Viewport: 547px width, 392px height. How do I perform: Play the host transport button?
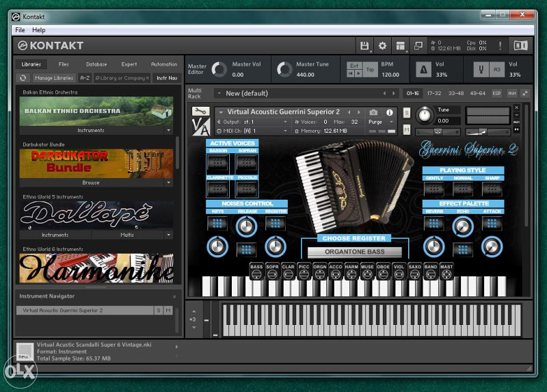[358, 73]
